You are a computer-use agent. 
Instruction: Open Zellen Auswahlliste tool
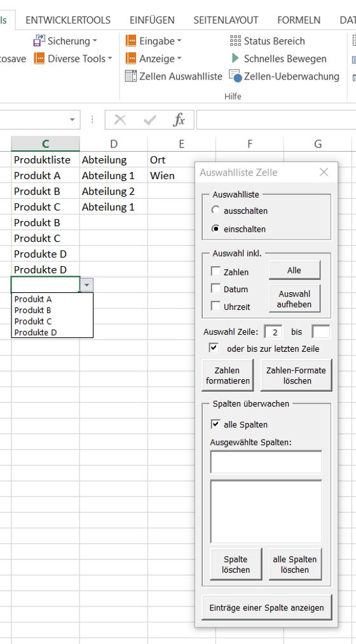pyautogui.click(x=174, y=76)
